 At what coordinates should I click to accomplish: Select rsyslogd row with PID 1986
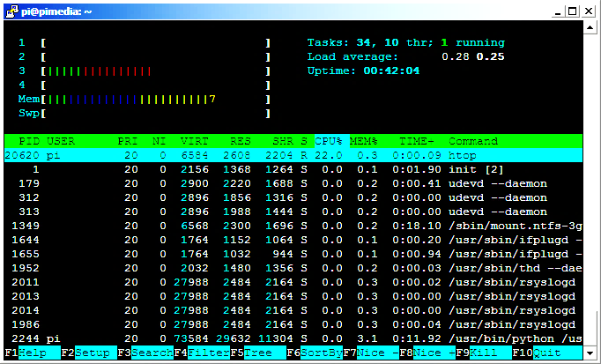(293, 324)
